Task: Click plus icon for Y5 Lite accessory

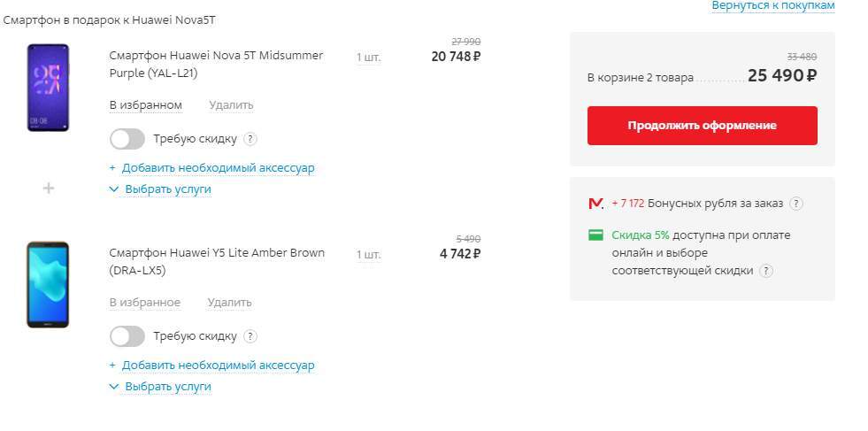Action: 112,366
